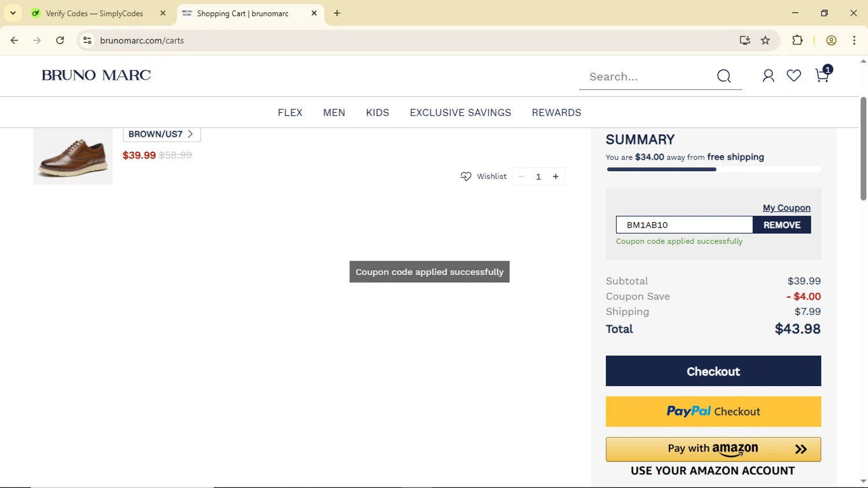
Task: Go to Bruno Marc homepage logo
Action: (x=96, y=75)
